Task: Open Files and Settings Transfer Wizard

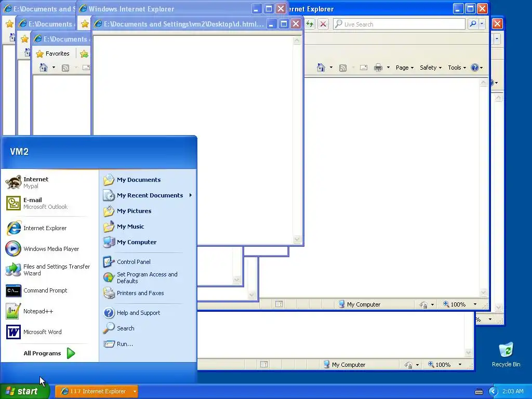Action: (x=49, y=270)
